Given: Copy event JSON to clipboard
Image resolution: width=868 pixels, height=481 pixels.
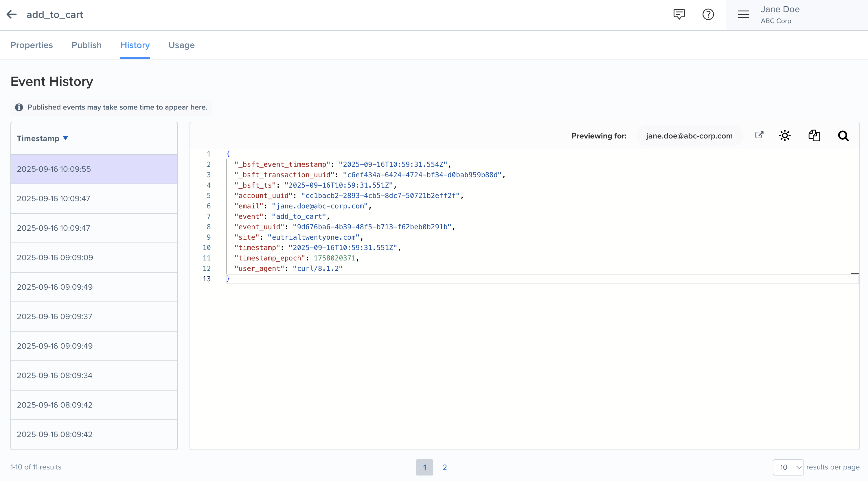Looking at the screenshot, I should (x=814, y=136).
